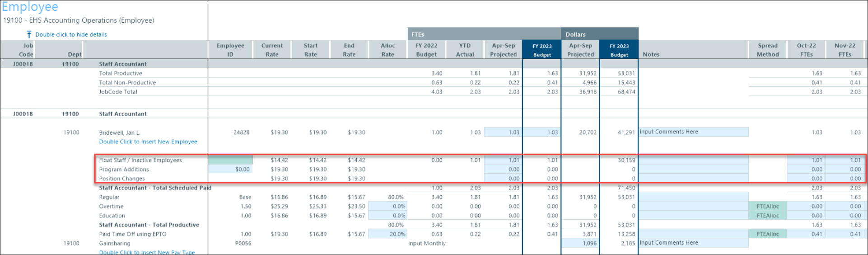868x255 pixels.
Task: Select Program Additions $0.00 Employee ID cell
Action: click(230, 169)
